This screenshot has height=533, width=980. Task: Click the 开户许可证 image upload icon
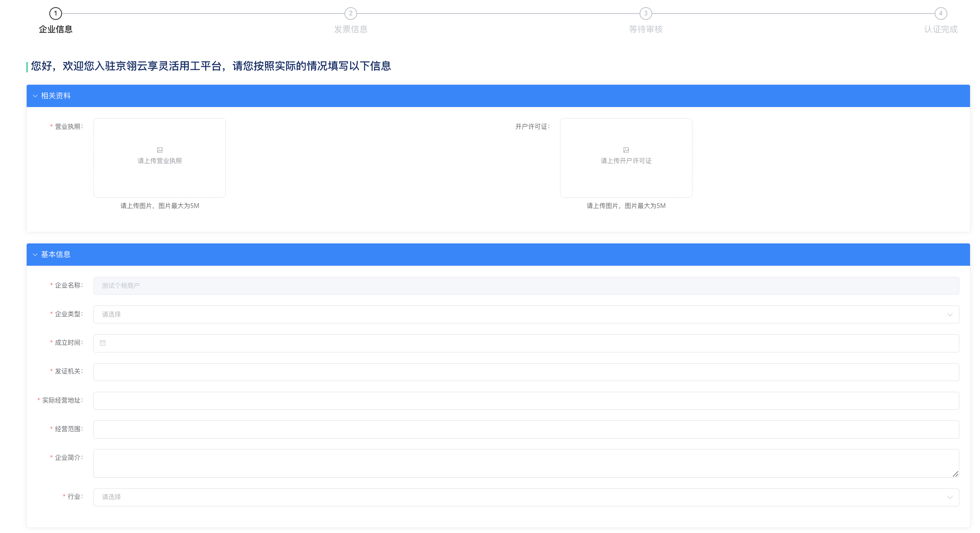pos(626,150)
